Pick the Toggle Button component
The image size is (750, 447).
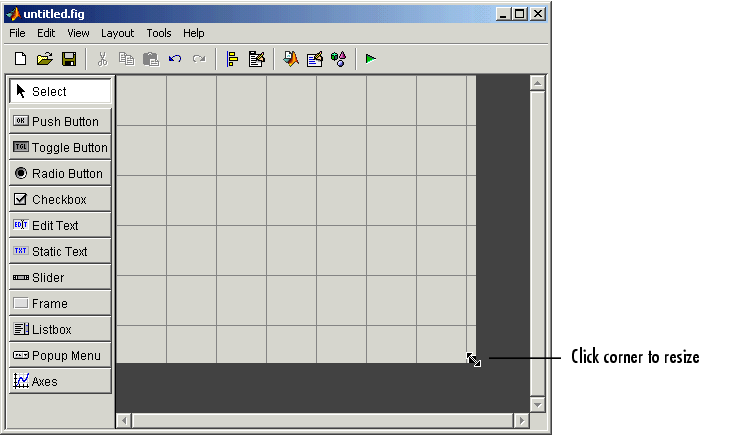tap(60, 147)
